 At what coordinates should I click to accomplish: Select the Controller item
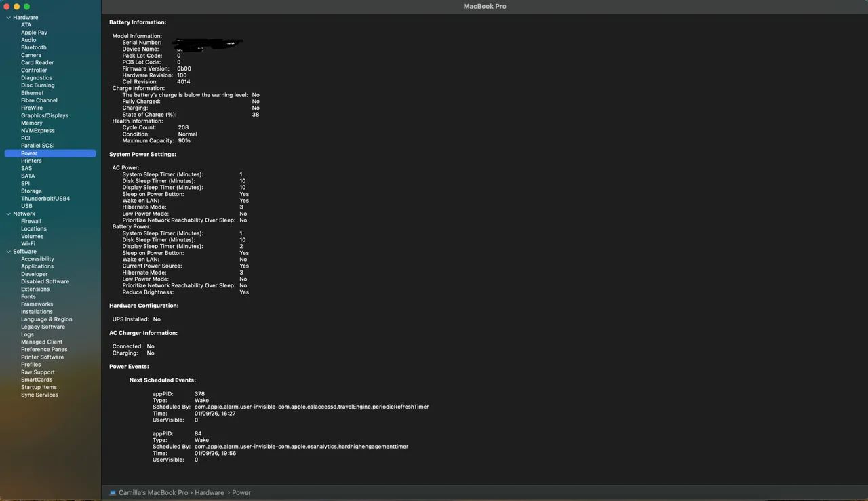click(x=34, y=70)
